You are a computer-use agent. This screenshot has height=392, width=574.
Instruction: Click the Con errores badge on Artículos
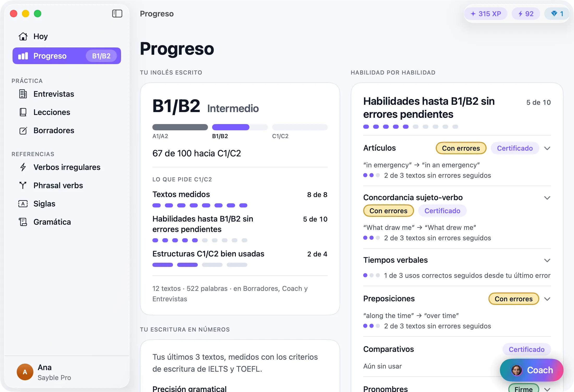pos(461,148)
